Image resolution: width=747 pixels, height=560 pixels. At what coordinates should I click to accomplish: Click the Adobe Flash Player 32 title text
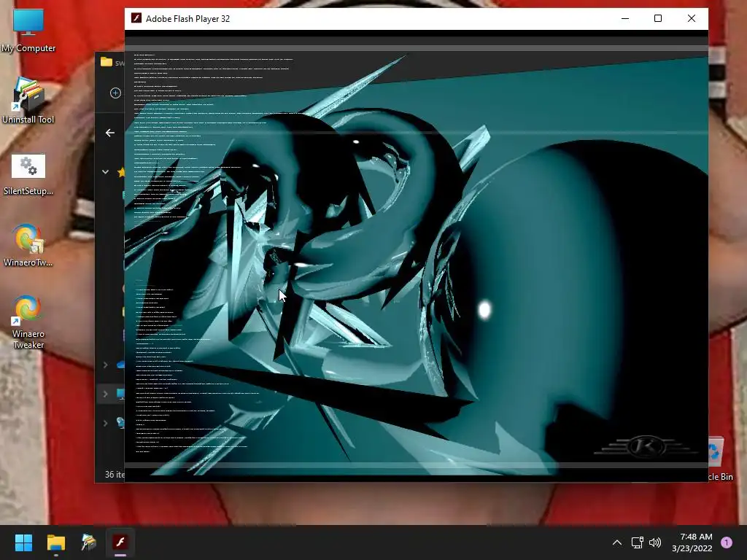tap(187, 18)
